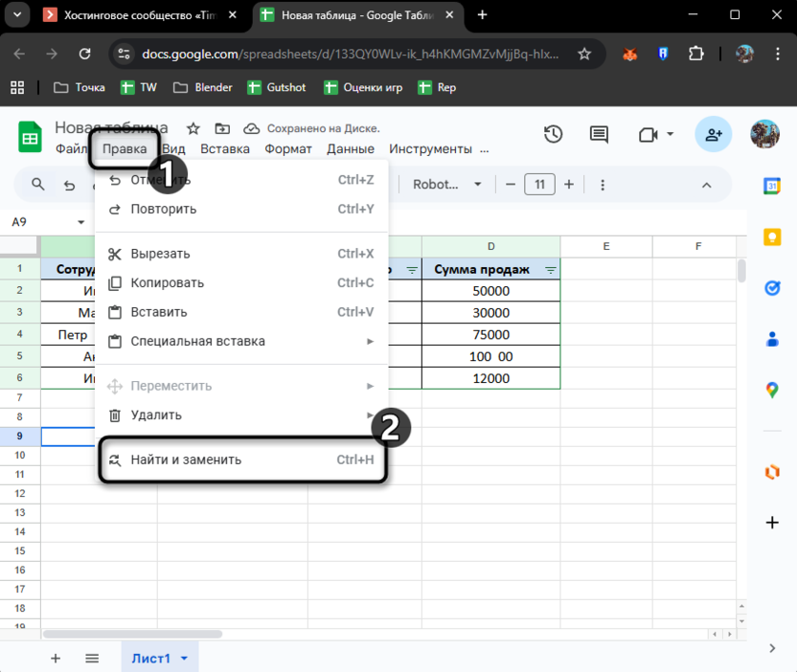The image size is (797, 672).
Task: Open Google Tasks side panel
Action: (x=772, y=287)
